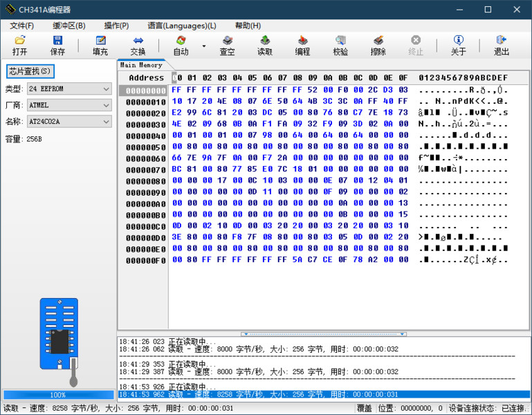Open the 厂商 manufacturer ATMEL dropdown
The image size is (532, 415).
tap(106, 105)
